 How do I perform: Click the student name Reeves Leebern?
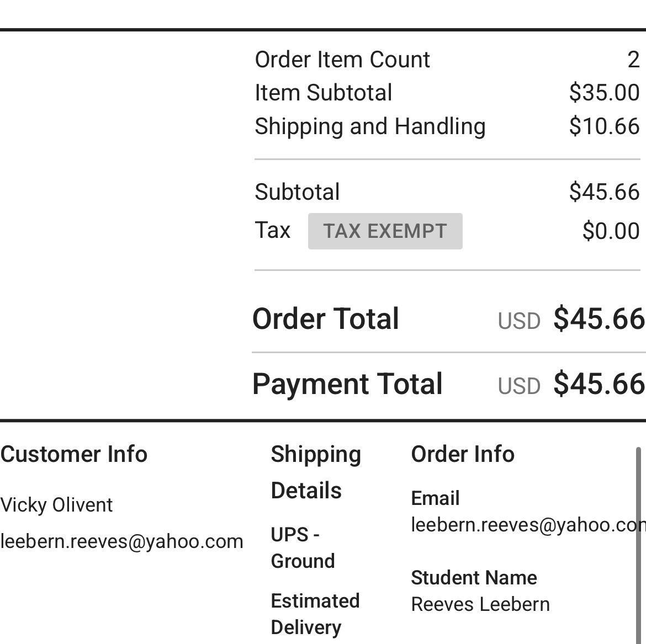click(x=480, y=604)
